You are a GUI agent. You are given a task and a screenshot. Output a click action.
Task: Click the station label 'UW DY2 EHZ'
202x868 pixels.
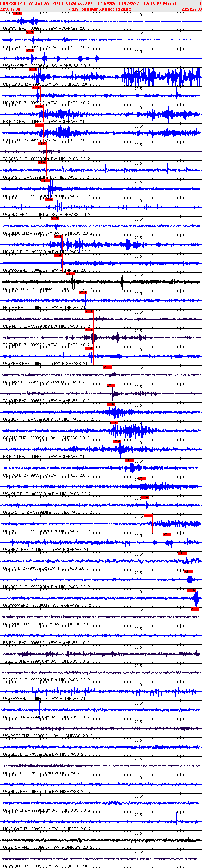click(14, 177)
